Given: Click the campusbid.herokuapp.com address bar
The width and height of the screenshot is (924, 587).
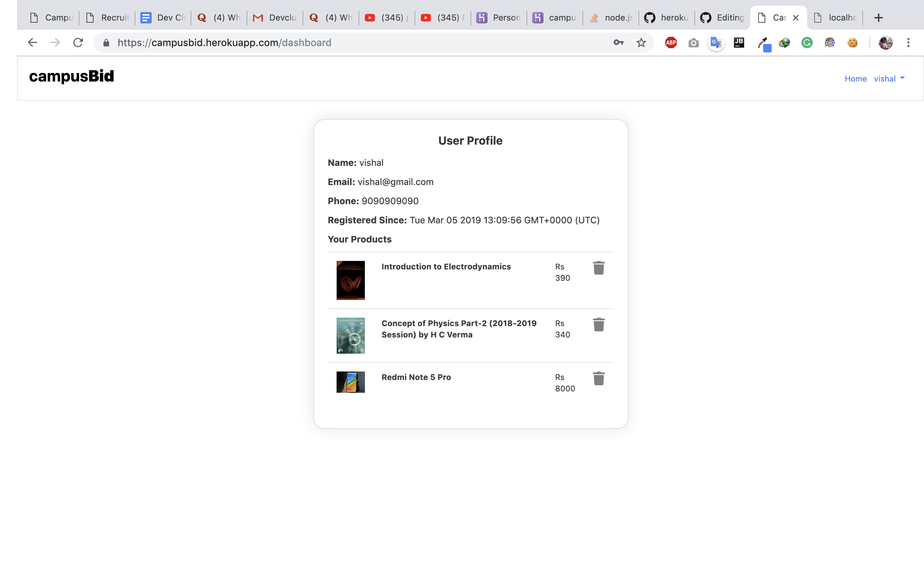Looking at the screenshot, I should click(345, 43).
